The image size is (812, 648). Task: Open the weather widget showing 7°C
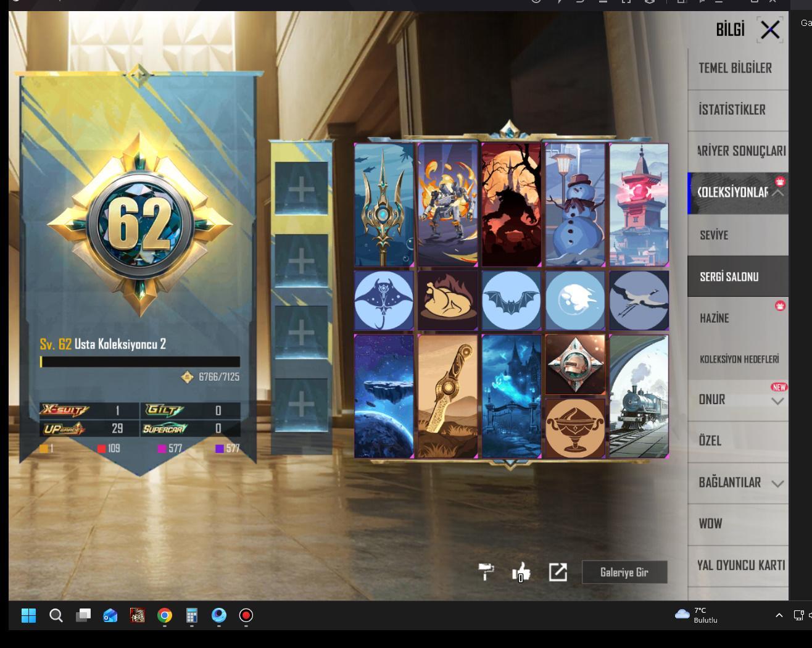[697, 615]
